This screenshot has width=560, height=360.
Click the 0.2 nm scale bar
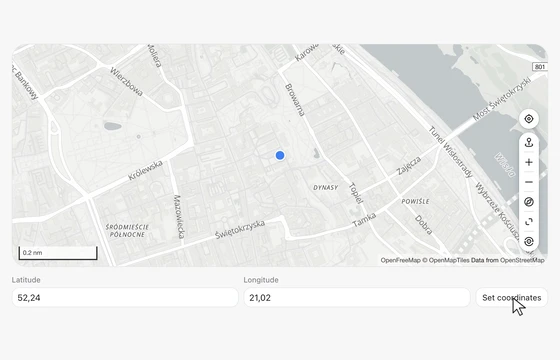point(58,253)
